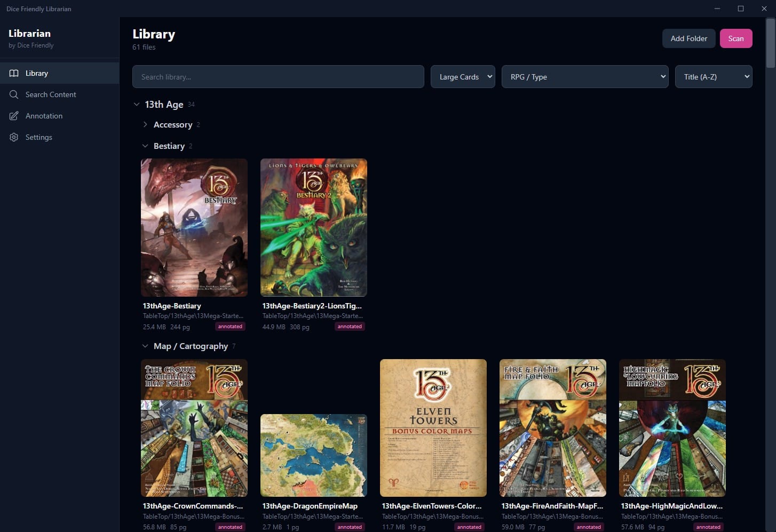Open the Large Cards view dropdown
This screenshot has height=532, width=776.
point(462,76)
